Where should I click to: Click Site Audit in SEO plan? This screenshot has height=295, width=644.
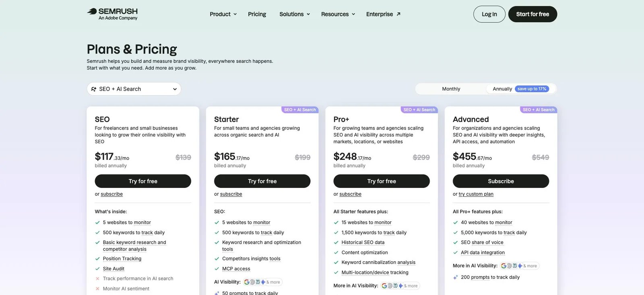[x=114, y=269]
